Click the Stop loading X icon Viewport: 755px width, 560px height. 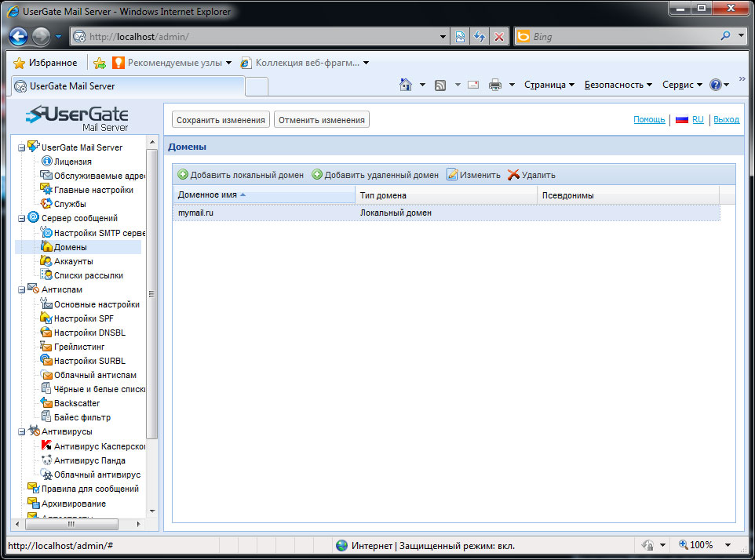click(x=499, y=37)
